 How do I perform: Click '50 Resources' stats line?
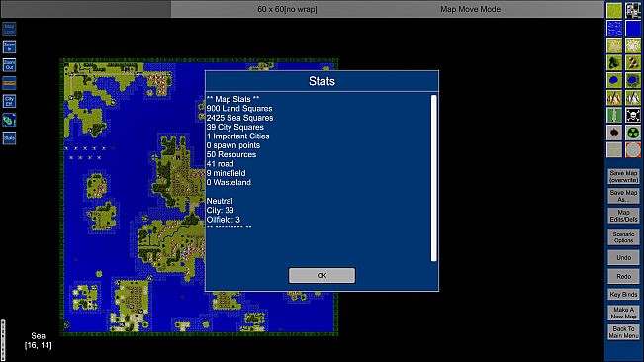tap(231, 154)
